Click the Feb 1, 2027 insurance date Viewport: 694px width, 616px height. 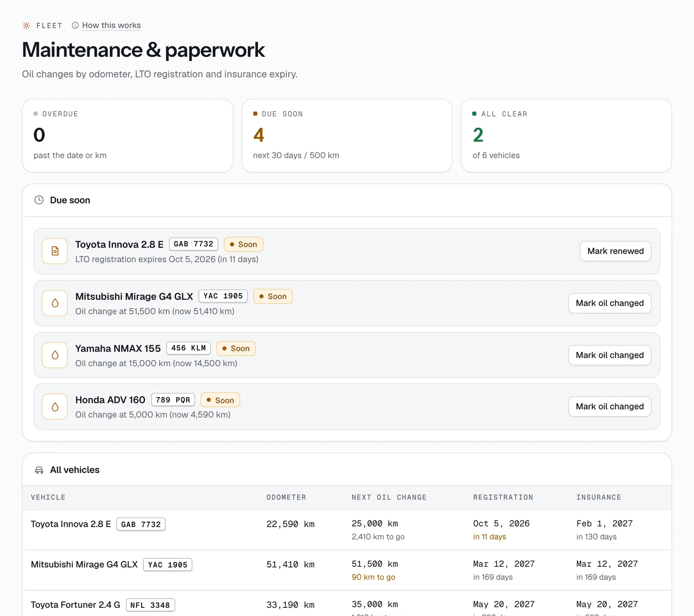605,524
